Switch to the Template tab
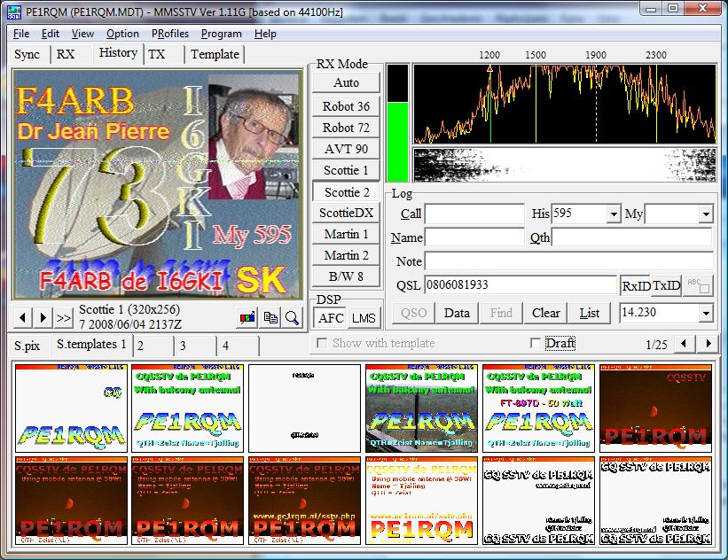Screen dimensions: 728x560 click(215, 54)
